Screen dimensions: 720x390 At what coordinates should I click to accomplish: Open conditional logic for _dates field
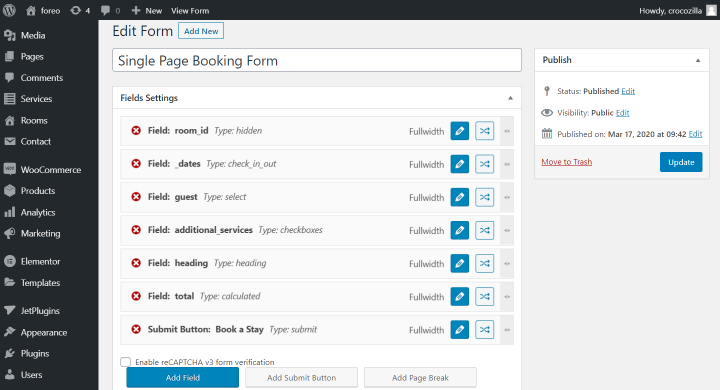click(x=484, y=164)
